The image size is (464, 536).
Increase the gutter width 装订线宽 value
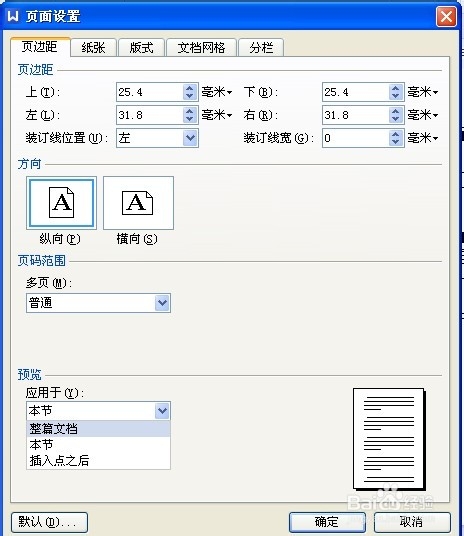[x=396, y=134]
